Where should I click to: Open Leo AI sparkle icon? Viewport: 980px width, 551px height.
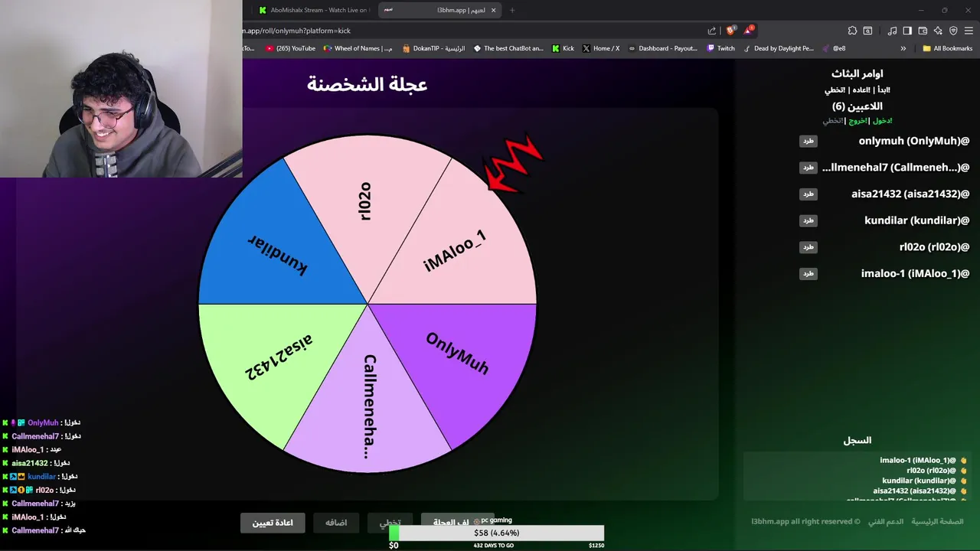(938, 31)
